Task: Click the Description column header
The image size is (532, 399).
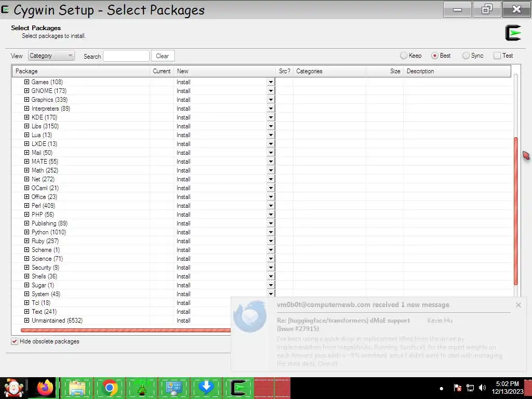Action: [457, 71]
